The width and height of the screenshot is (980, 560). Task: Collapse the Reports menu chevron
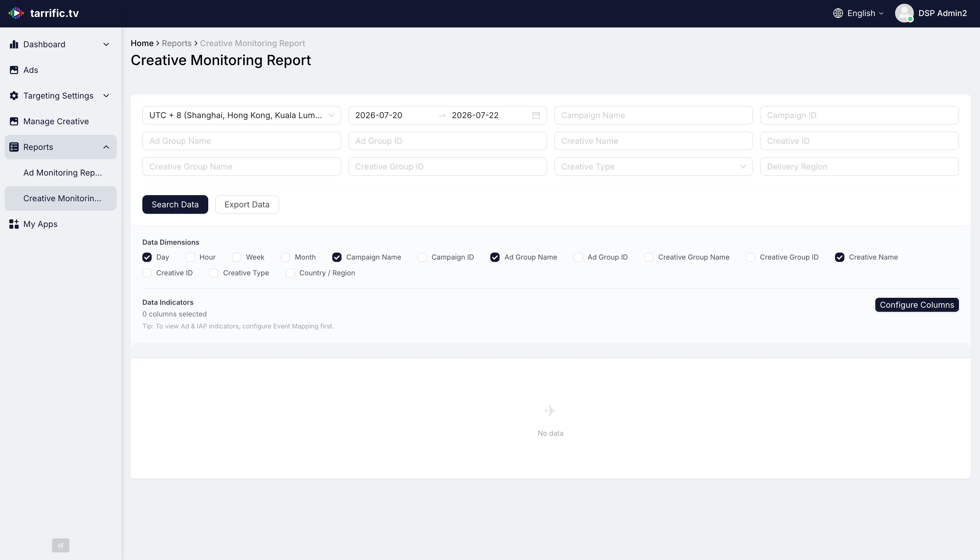coord(106,147)
